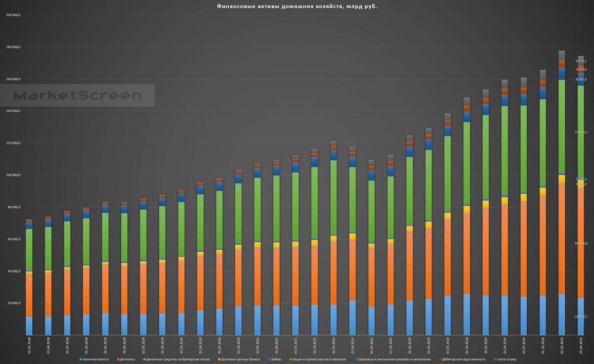Click the MarketScreen watermark logo
The image size is (594, 364).
click(x=77, y=95)
